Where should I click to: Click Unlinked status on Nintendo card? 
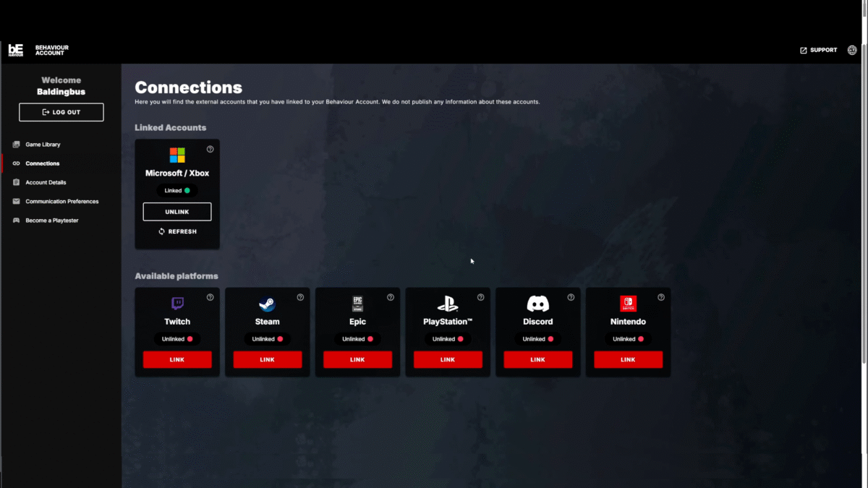(x=628, y=339)
